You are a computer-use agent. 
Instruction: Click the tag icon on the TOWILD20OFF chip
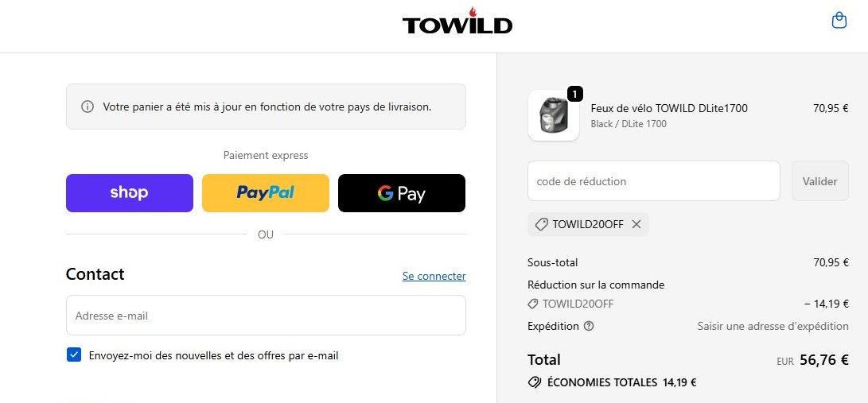pyautogui.click(x=542, y=224)
